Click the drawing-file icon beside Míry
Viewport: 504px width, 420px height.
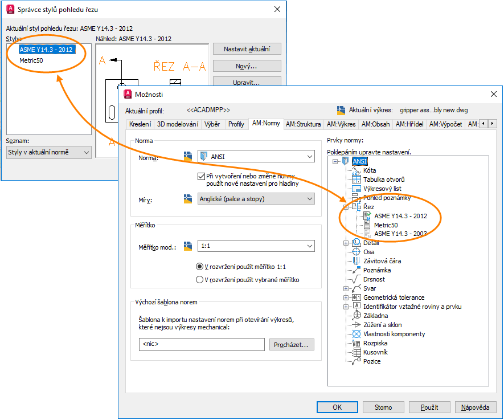188,199
